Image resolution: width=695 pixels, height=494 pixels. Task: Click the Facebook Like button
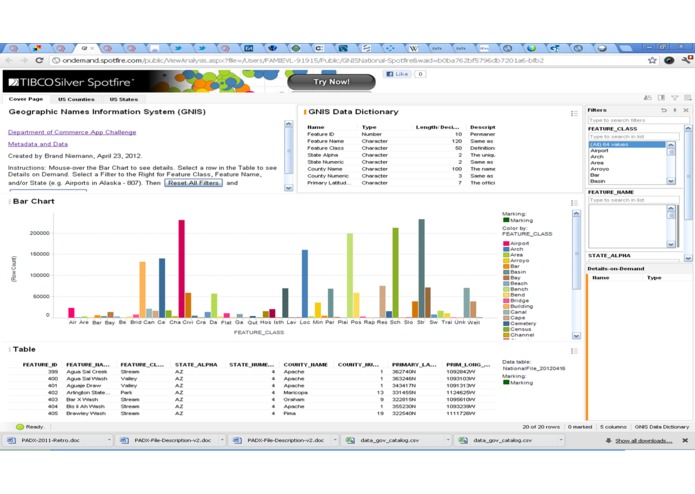[398, 74]
